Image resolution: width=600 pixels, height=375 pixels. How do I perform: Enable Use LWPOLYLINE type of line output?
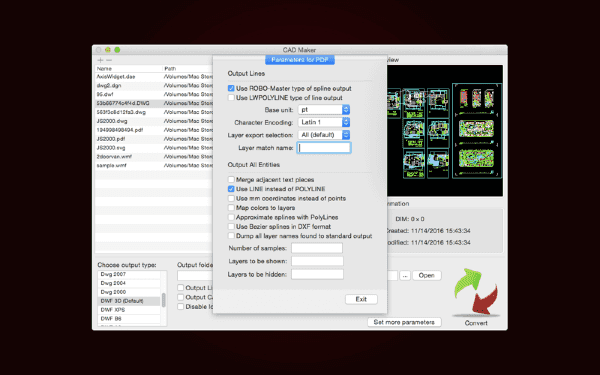click(231, 98)
